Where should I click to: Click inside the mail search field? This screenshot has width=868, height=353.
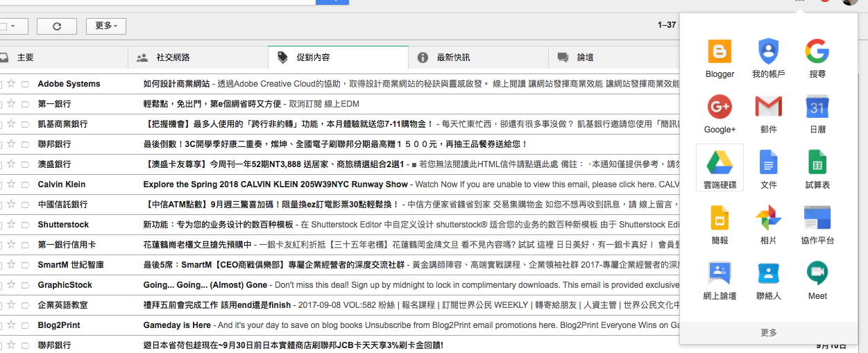coord(158,2)
